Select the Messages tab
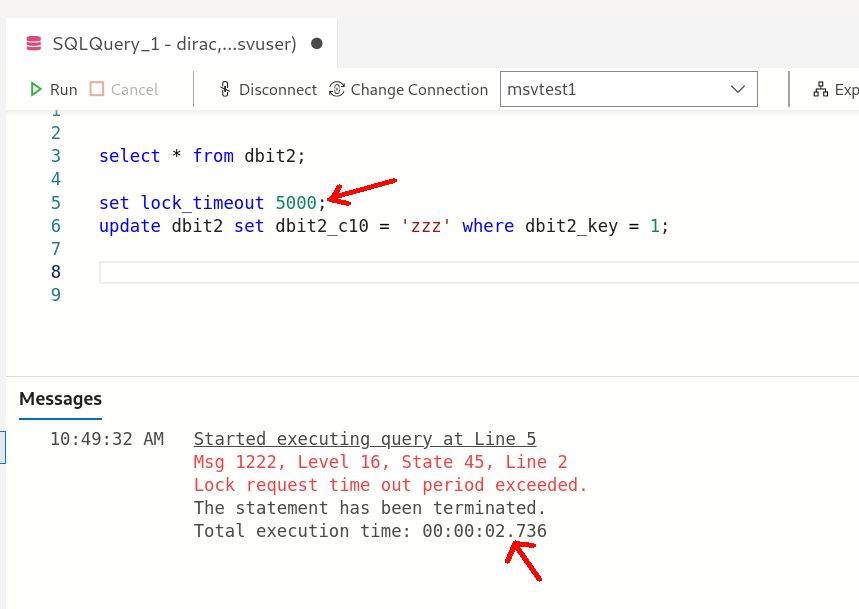This screenshot has width=859, height=609. 60,398
